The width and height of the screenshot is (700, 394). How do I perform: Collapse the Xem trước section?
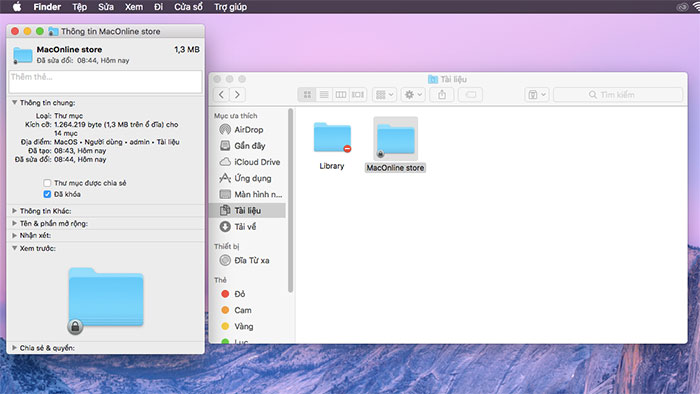[14, 248]
